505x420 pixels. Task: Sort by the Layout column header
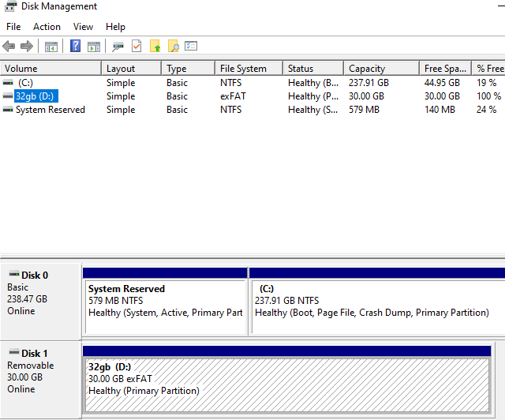click(x=132, y=69)
